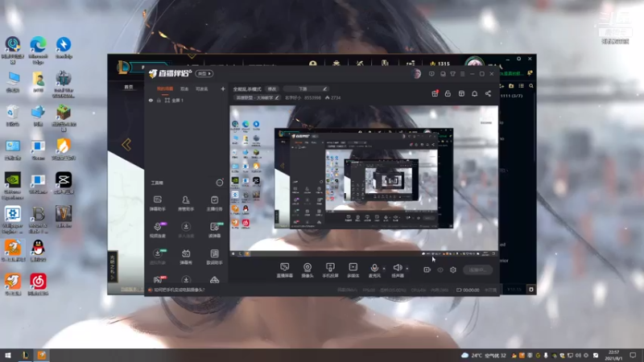Click the unlock padlock icon in top toolbar
Image resolution: width=644 pixels, height=362 pixels.
(448, 93)
